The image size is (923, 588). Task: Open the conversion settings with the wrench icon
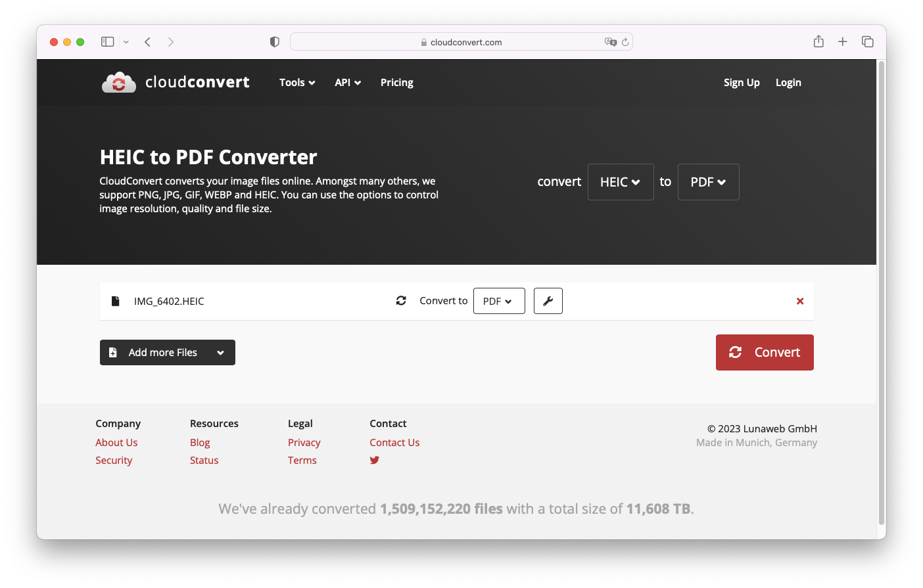point(548,300)
